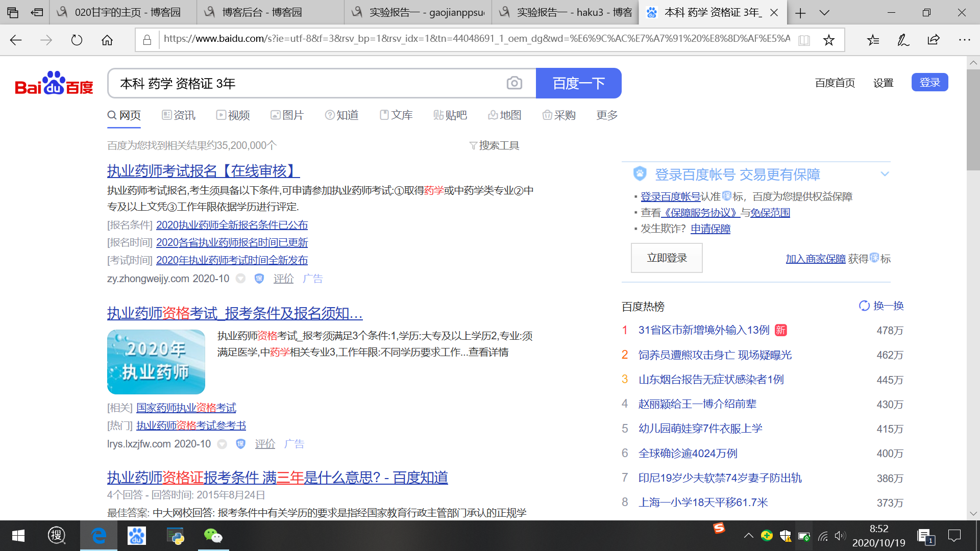Open the tab list dropdown chevron
Screen dimensions: 980x551
824,13
